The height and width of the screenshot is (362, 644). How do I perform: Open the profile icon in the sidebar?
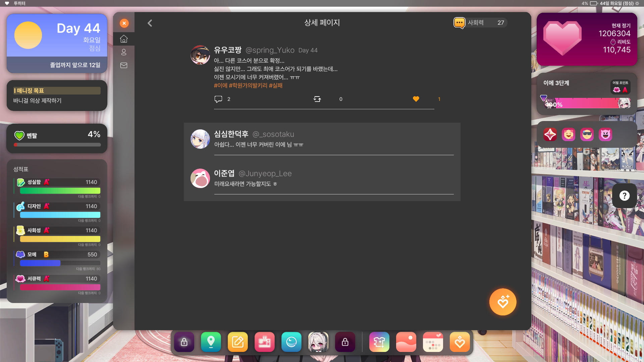coord(124,52)
